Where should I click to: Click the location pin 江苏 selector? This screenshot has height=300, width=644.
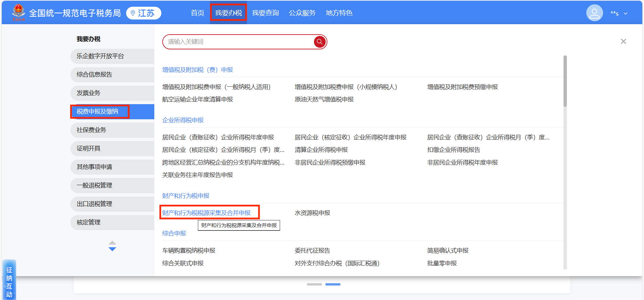click(x=144, y=13)
